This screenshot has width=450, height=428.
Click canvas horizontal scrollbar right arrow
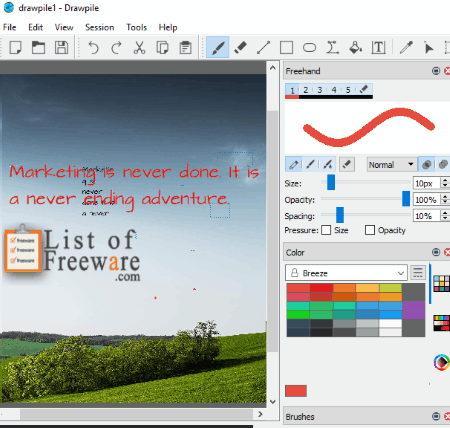pyautogui.click(x=260, y=414)
